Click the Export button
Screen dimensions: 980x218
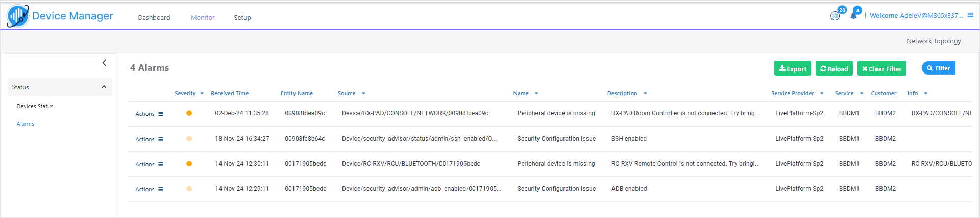[x=792, y=68]
